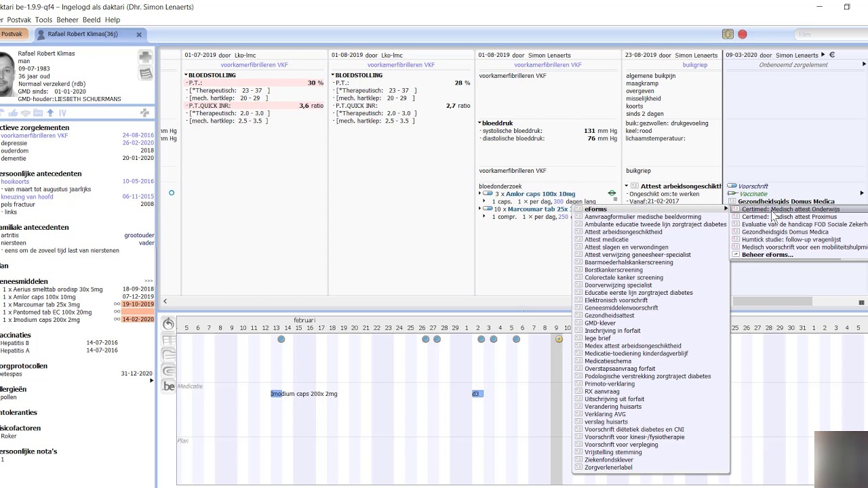Screen dimensions: 868x488
Task: Collapse the BLOEDSTOLLING section of 01-07-2019
Action: click(186, 75)
